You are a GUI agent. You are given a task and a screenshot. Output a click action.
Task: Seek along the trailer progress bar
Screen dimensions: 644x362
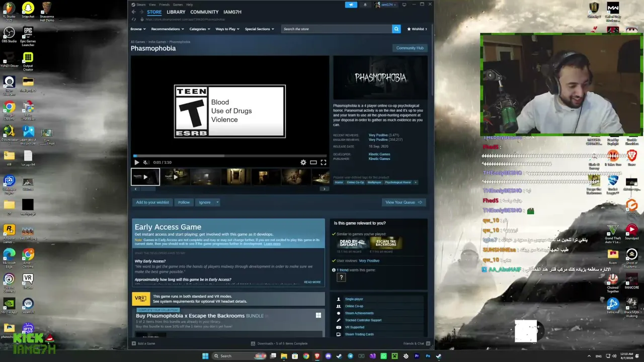(230, 156)
